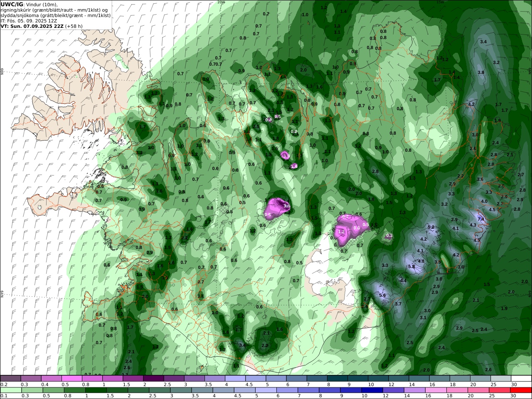Viewport: 532px width, 399px height.
Task: Click the '(+58 h)' forecast offset text
Action: [x=74, y=26]
